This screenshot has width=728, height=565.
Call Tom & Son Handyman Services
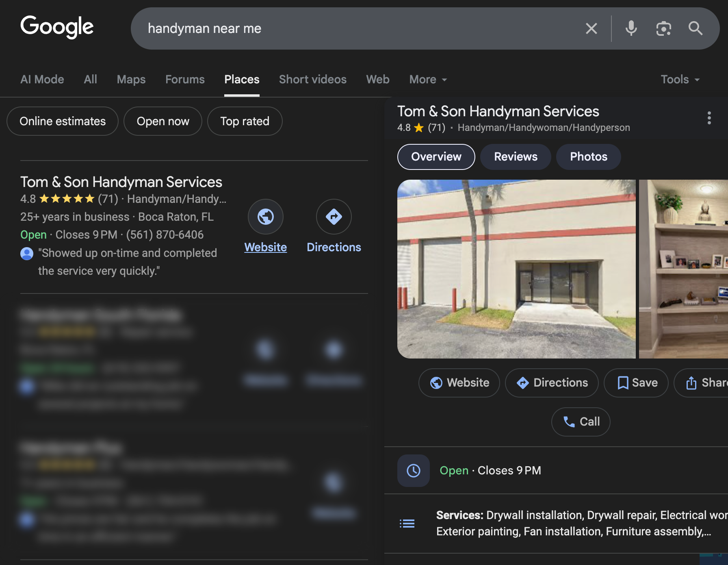pyautogui.click(x=581, y=422)
